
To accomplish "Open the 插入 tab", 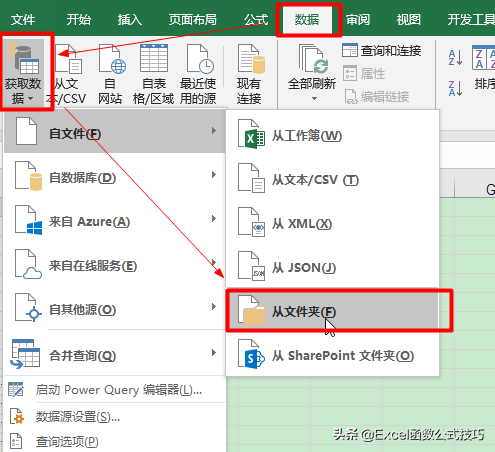I will point(130,20).
